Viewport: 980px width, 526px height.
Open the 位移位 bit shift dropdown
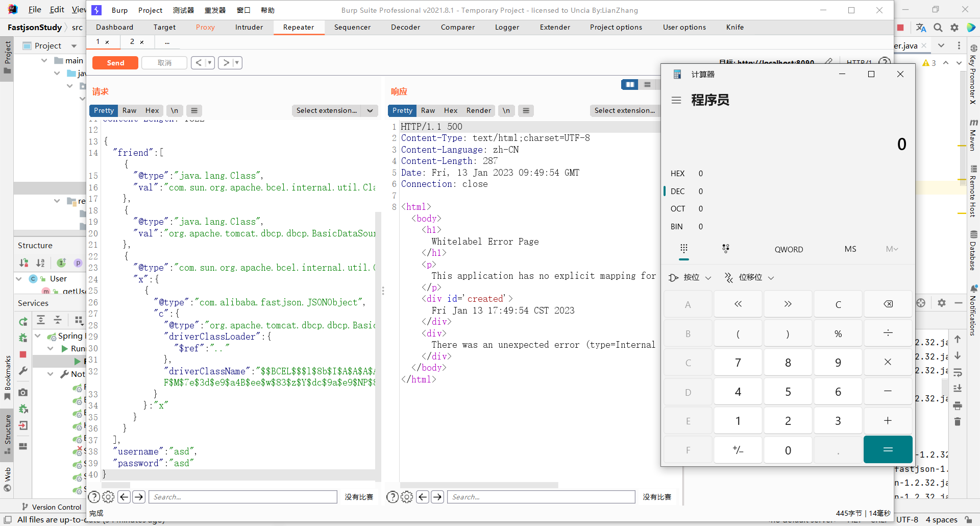pos(749,277)
